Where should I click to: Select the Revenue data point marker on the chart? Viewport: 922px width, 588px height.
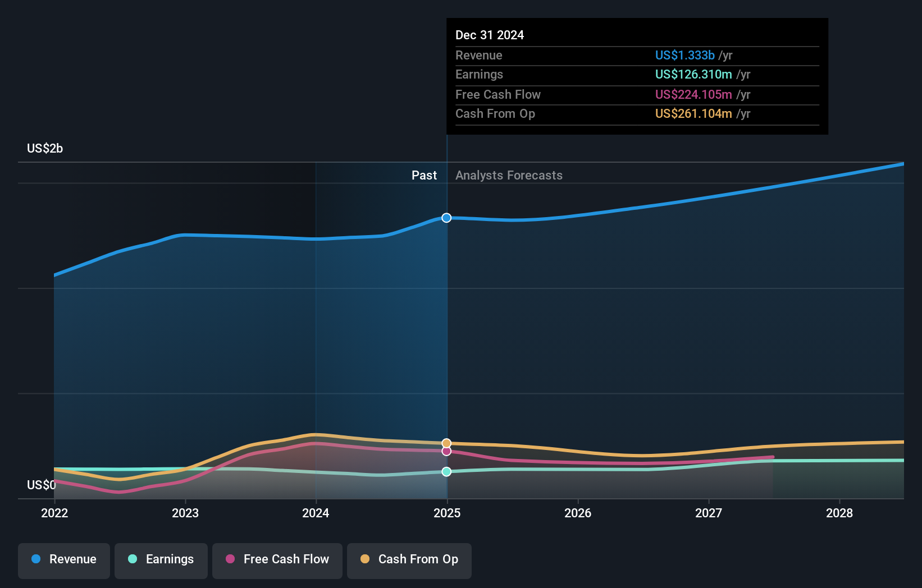pyautogui.click(x=446, y=218)
